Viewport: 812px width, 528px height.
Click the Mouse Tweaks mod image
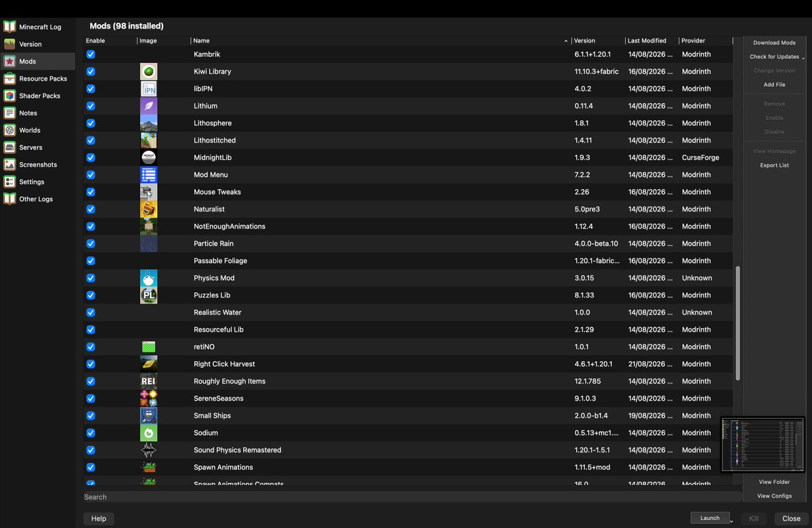148,192
